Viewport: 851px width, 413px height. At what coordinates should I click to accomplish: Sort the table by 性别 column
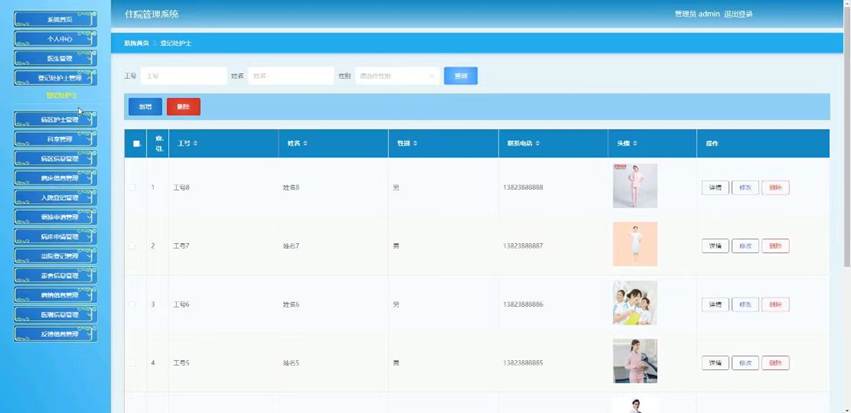point(415,143)
